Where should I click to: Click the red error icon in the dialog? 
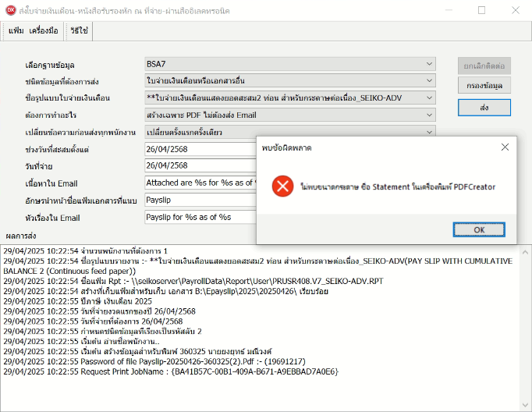[282, 186]
